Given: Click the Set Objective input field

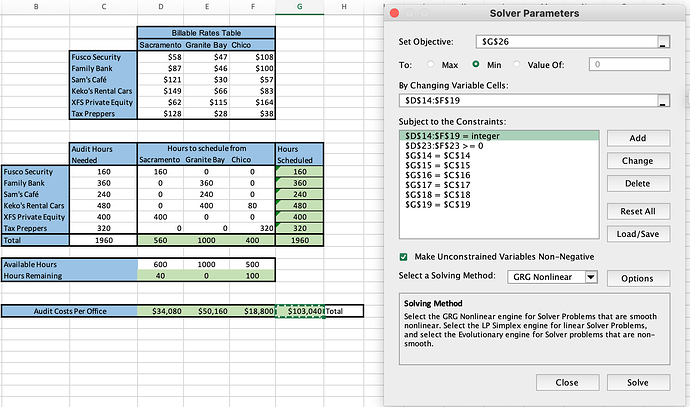Looking at the screenshot, I should click(x=567, y=42).
